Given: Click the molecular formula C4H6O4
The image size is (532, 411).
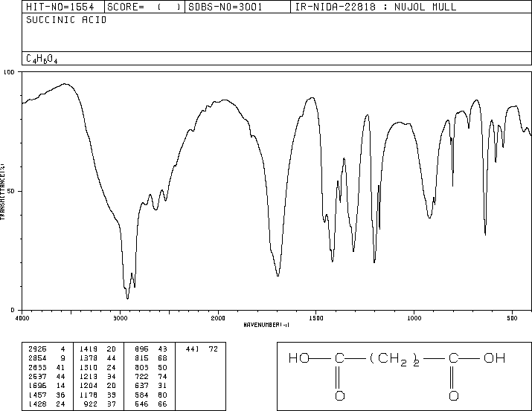Looking at the screenshot, I should pos(42,59).
